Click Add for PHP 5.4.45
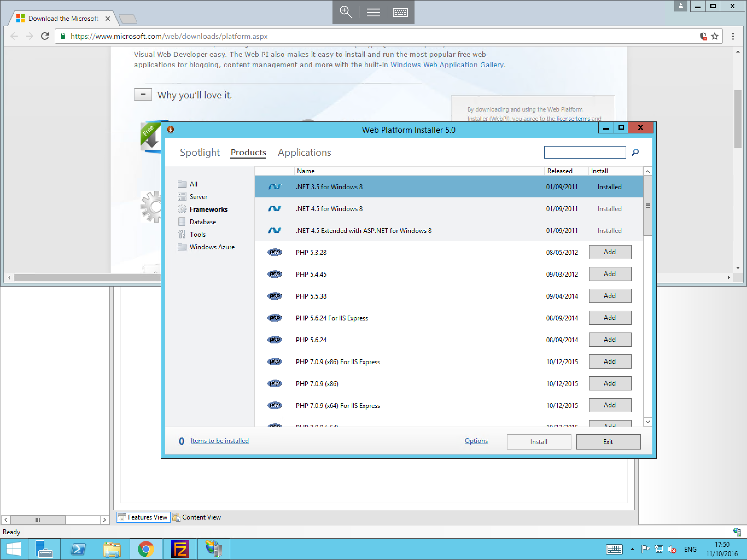Screen dimensions: 747x560 [610, 273]
